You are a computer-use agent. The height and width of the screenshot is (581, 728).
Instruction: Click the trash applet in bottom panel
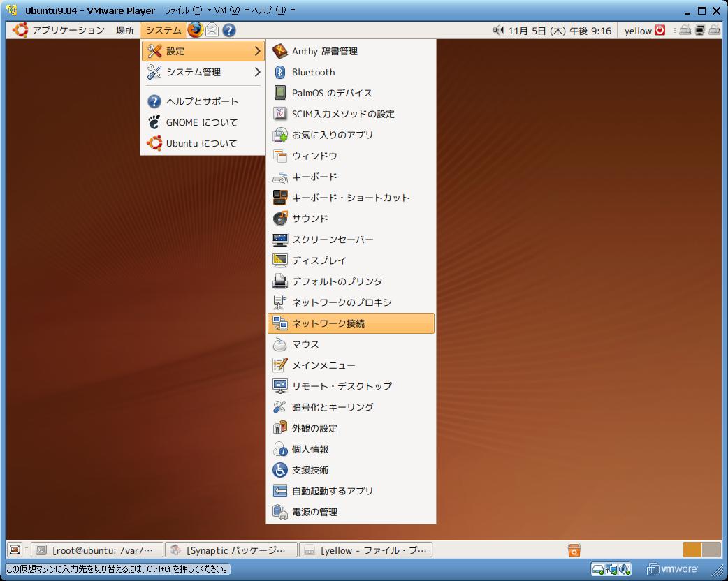click(574, 550)
